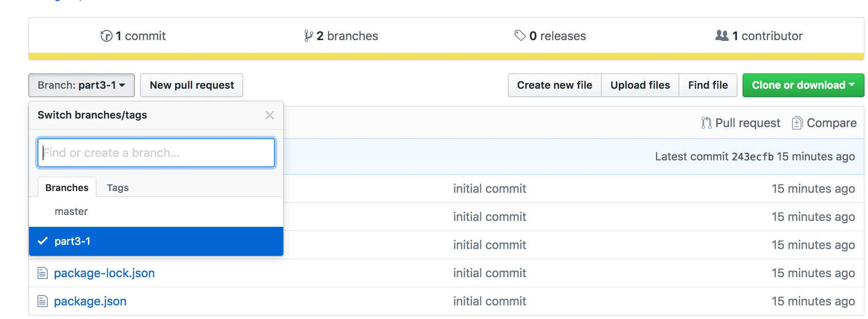Click the releases tag icon

coord(520,35)
